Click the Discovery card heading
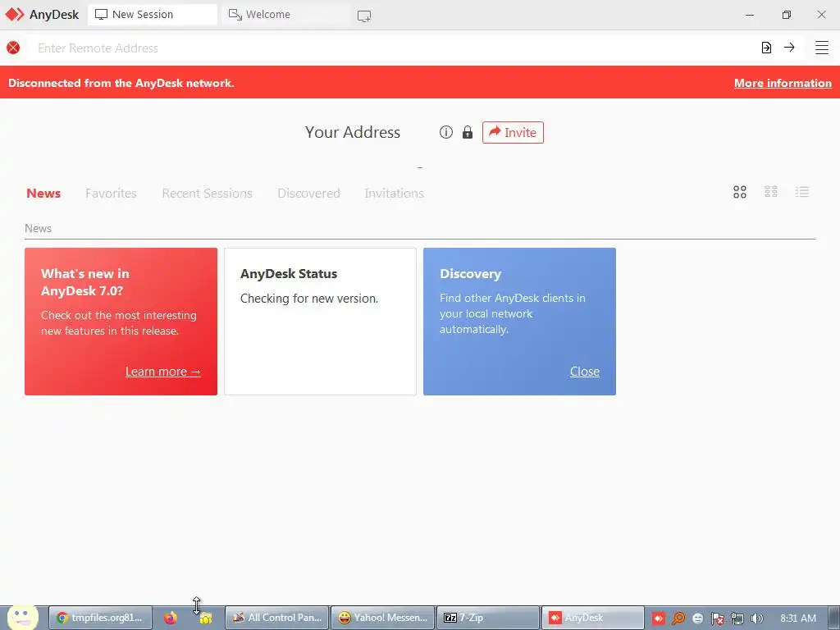This screenshot has width=840, height=630. pyautogui.click(x=470, y=274)
